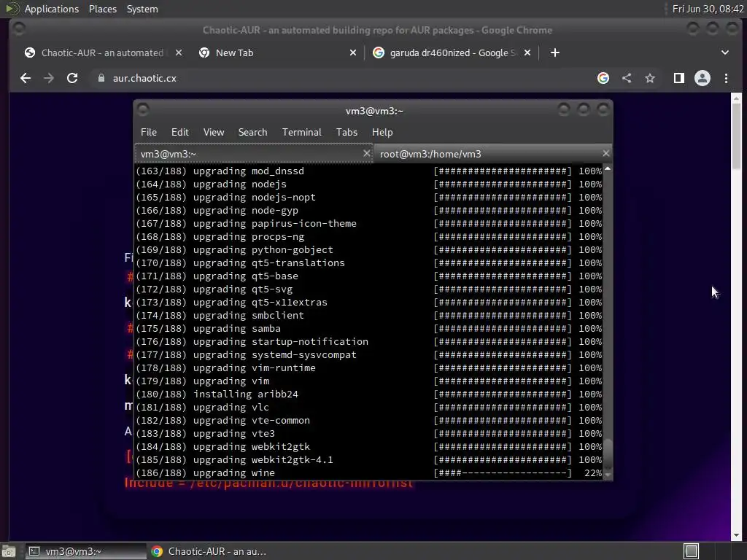
Task: Click terminal scrollbar down arrow
Action: tap(608, 474)
